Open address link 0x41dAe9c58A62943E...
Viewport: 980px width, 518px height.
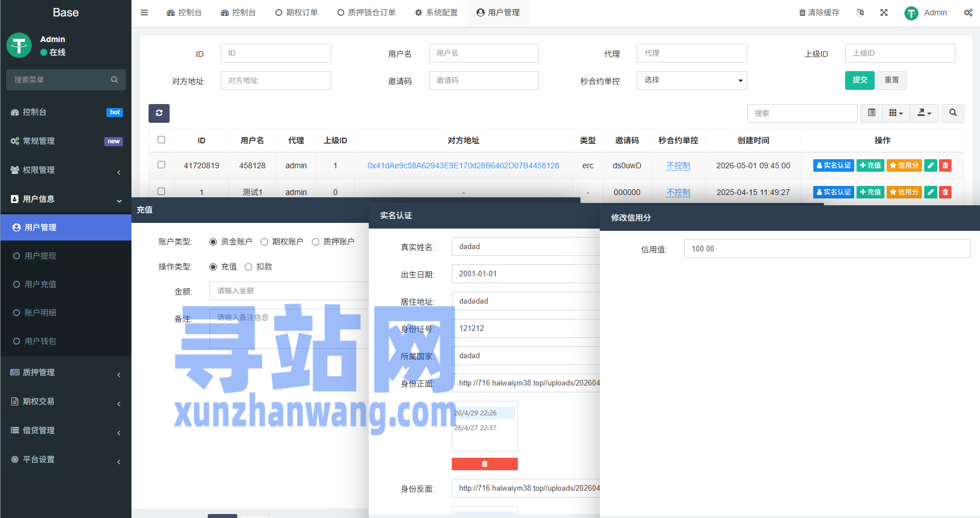point(463,165)
